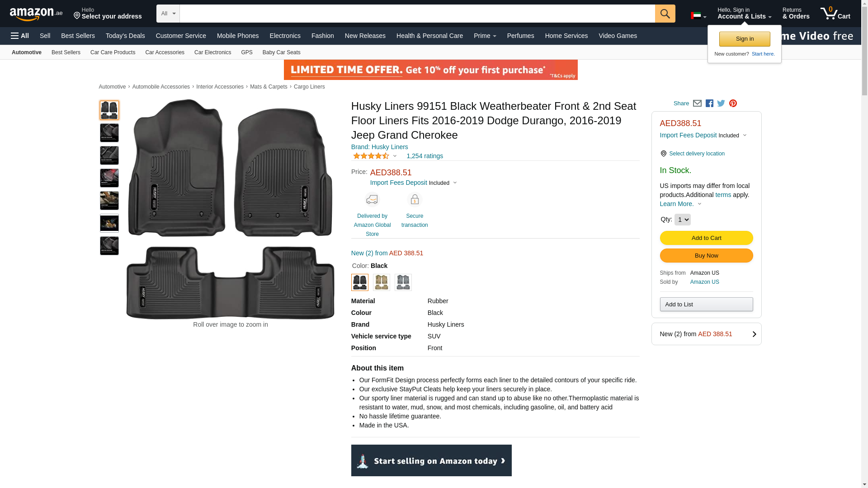This screenshot has height=488, width=868.
Task: Share product on Pinterest icon
Action: tap(733, 103)
